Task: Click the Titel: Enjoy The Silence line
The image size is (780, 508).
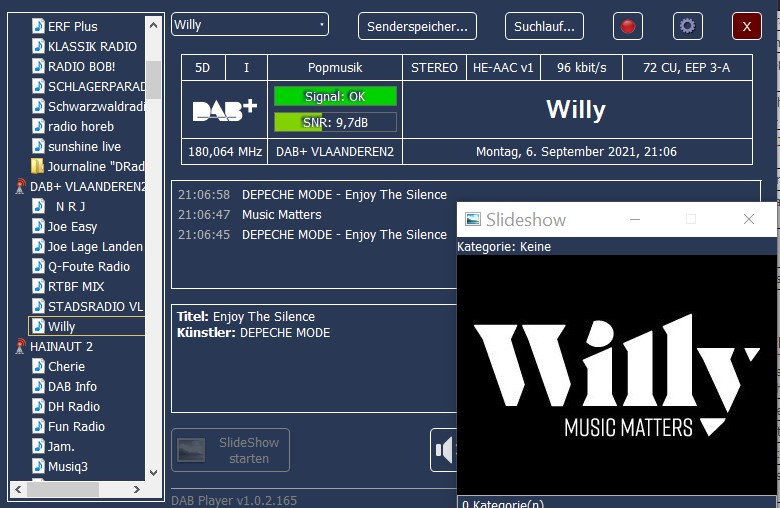Action: [246, 316]
